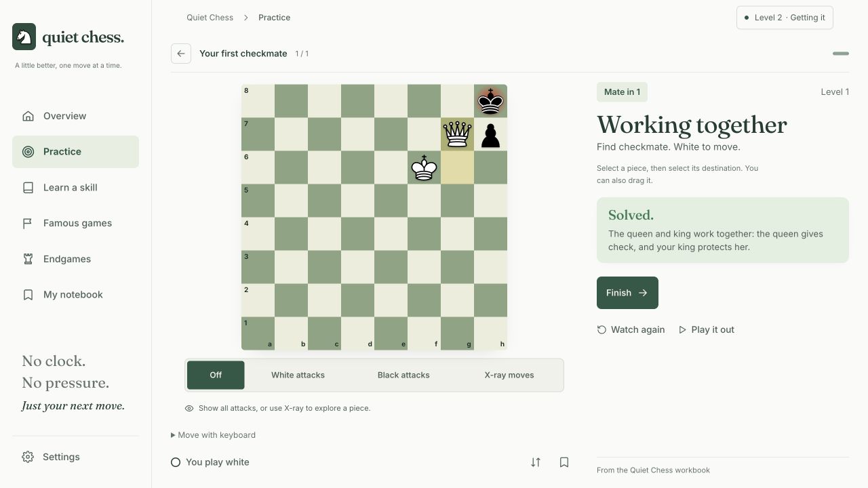Click the Finish button

point(627,293)
